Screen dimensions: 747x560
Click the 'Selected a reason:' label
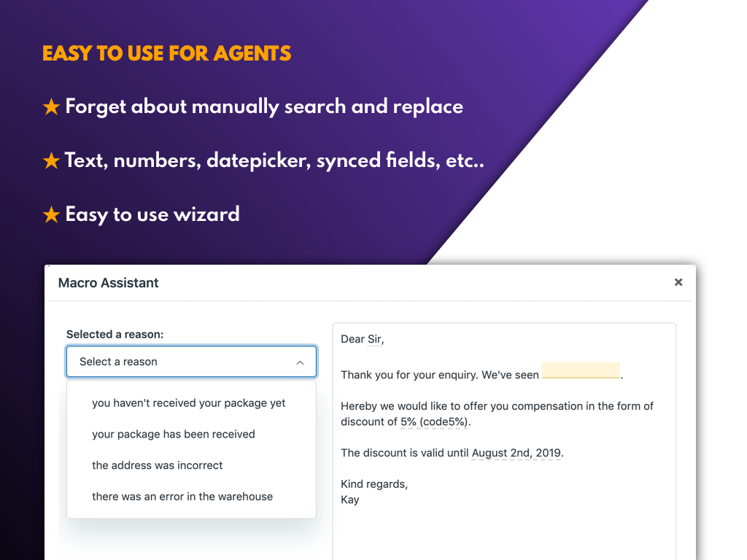(115, 335)
